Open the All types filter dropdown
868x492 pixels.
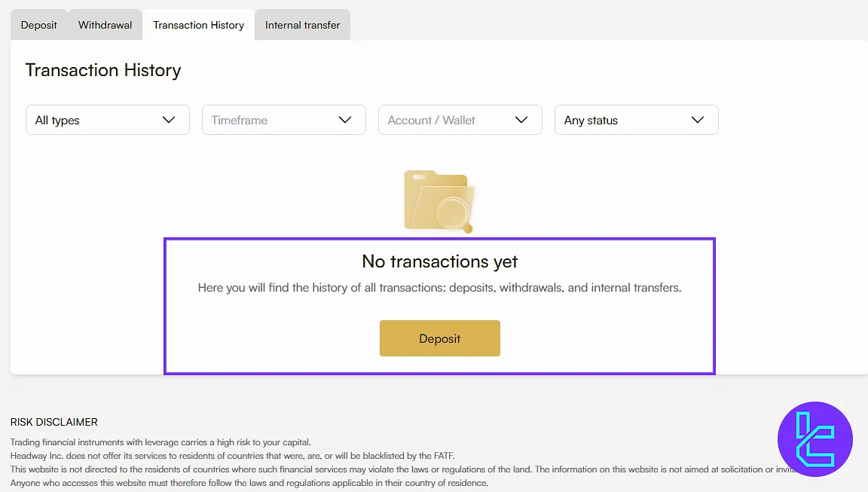(x=107, y=120)
